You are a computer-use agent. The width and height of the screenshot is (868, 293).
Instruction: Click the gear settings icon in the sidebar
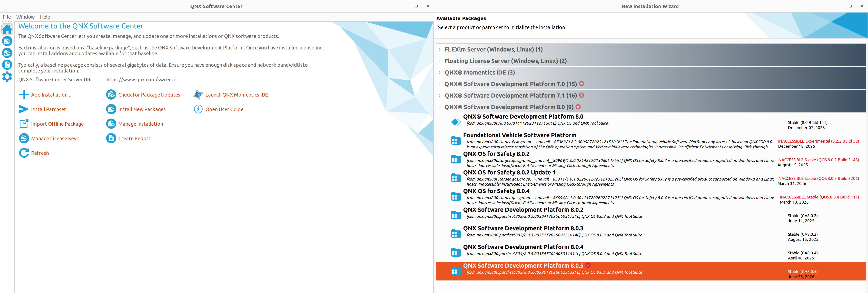(7, 76)
